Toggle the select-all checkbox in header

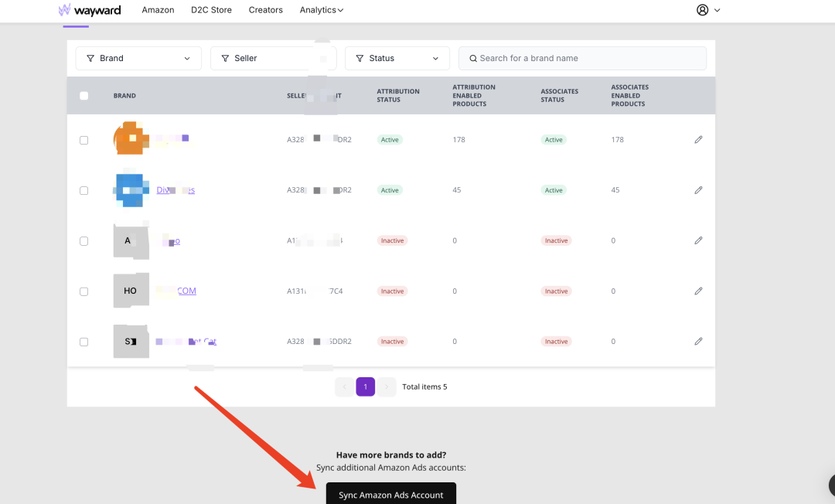click(x=84, y=96)
